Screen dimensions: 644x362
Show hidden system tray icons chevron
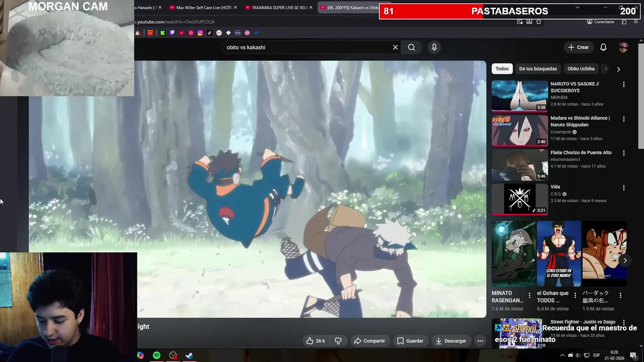[x=562, y=355]
